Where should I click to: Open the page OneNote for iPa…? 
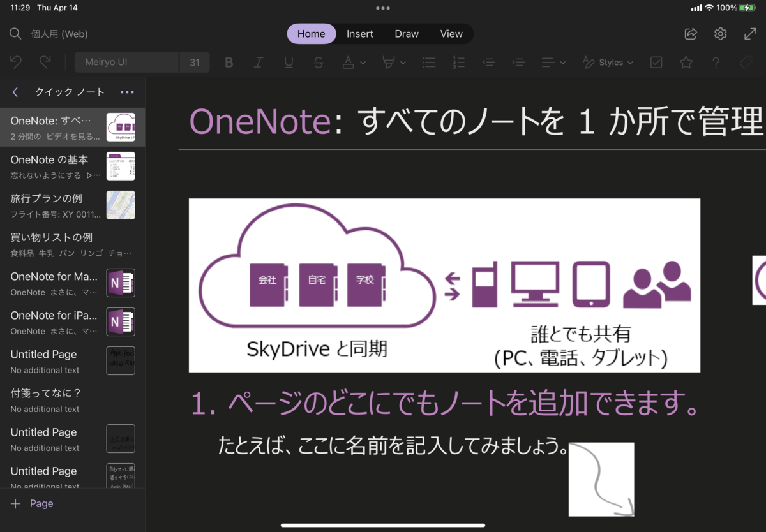(x=72, y=321)
